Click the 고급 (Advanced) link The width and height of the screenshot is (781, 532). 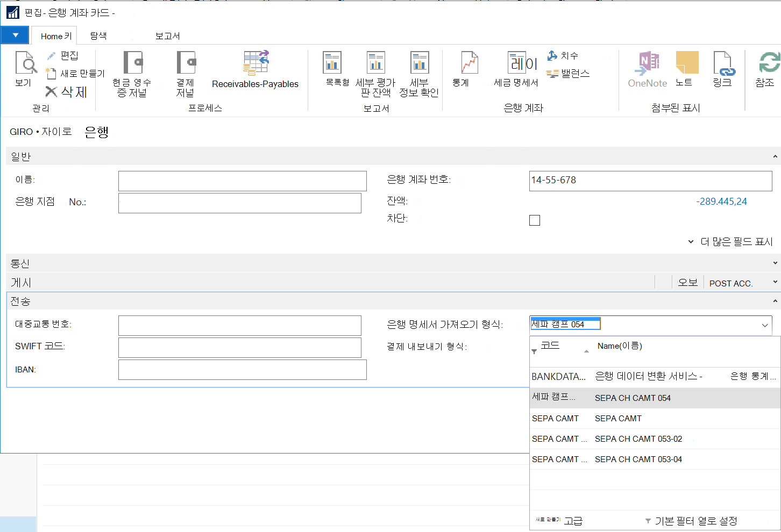coord(573,521)
